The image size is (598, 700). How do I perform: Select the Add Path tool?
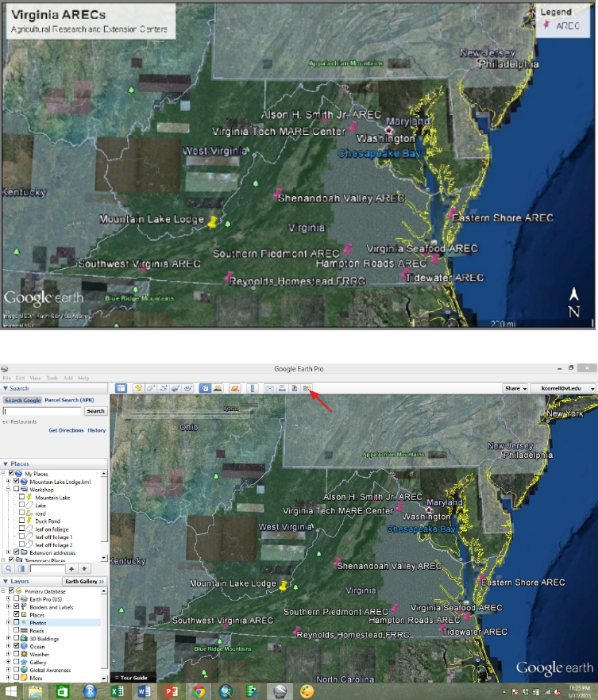pos(163,388)
